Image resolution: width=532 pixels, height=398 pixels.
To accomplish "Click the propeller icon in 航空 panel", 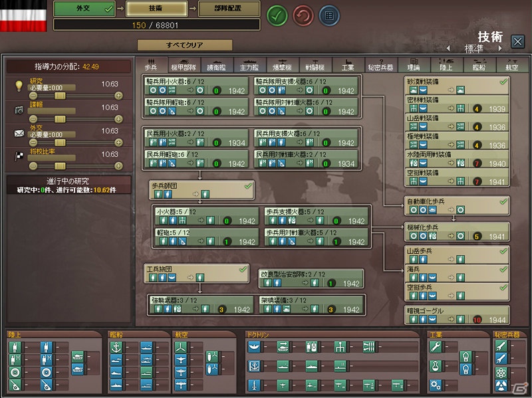I will tap(181, 348).
